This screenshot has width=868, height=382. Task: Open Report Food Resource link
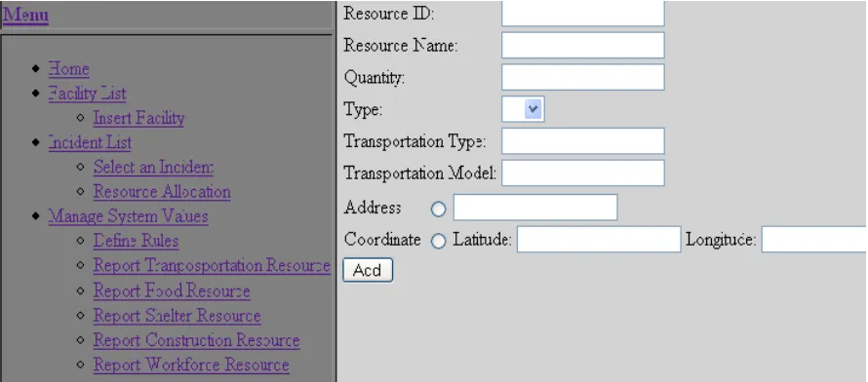[x=172, y=290]
